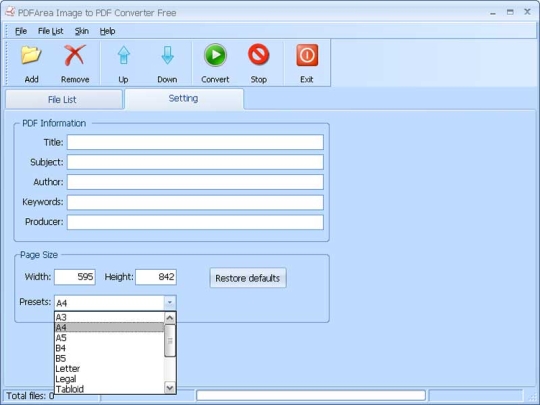Click the Add folder icon

tap(31, 55)
